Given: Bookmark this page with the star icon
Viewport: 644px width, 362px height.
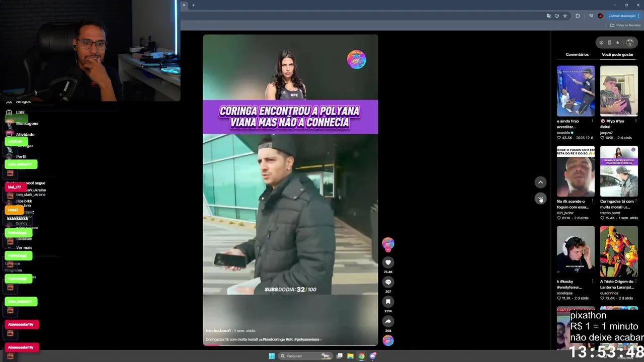Looking at the screenshot, I should pyautogui.click(x=565, y=16).
